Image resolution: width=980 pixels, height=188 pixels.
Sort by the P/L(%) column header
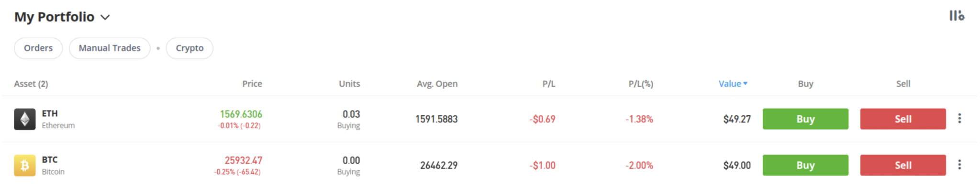click(x=641, y=84)
